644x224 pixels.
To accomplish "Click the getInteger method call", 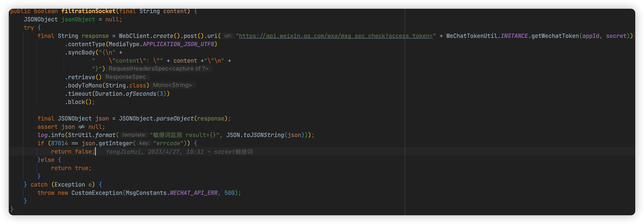I will coord(115,143).
